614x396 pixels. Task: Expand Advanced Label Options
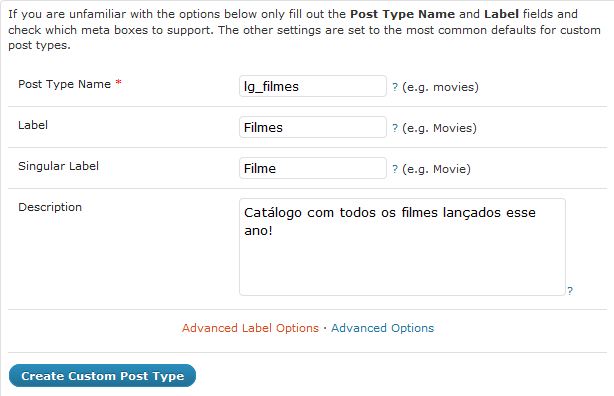coord(250,328)
